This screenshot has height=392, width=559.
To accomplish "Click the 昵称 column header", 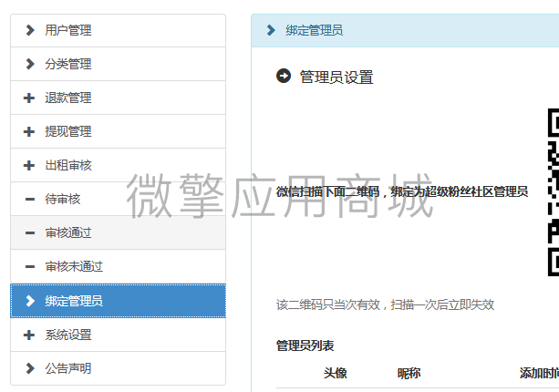I will click(409, 373).
